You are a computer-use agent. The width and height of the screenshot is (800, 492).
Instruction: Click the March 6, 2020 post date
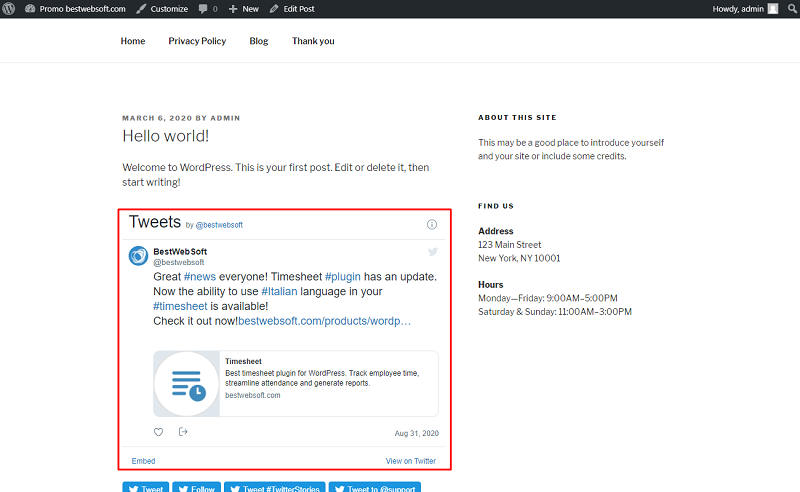point(157,118)
